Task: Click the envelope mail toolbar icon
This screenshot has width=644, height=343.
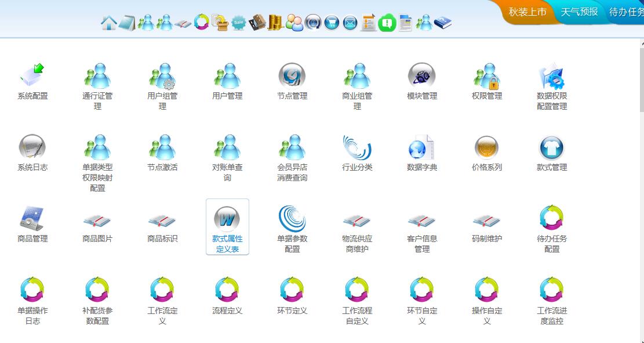Action: tap(350, 23)
